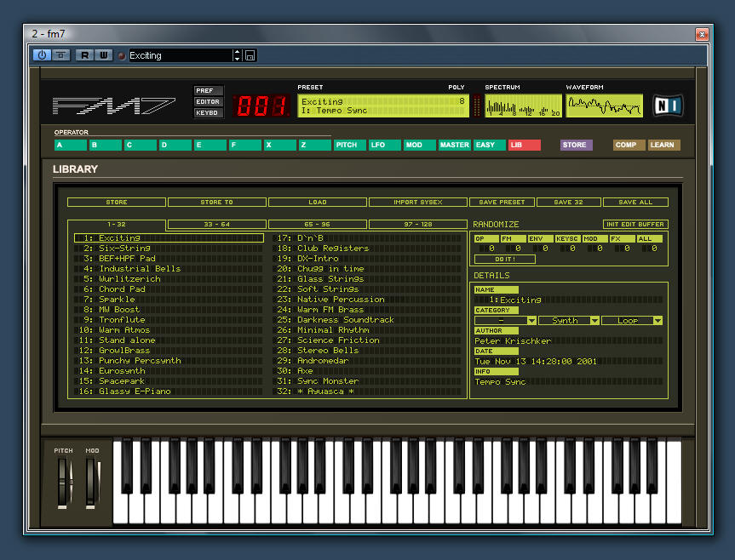This screenshot has width=735, height=560.
Task: Expand the Loop category dropdown
Action: [x=632, y=321]
